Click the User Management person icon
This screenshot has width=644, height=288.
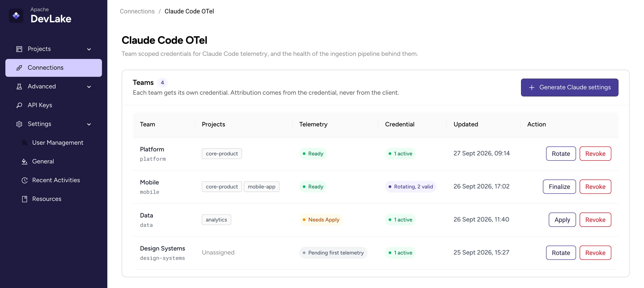click(24, 143)
